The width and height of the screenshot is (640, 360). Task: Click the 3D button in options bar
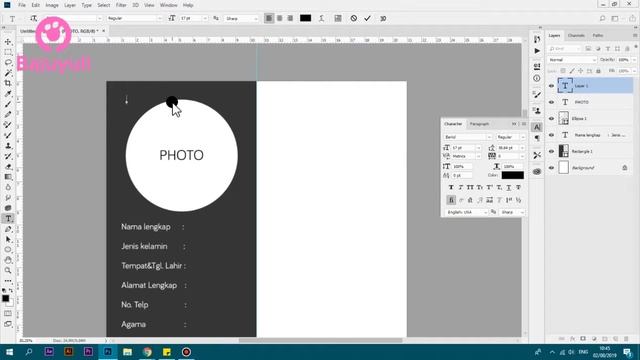383,18
